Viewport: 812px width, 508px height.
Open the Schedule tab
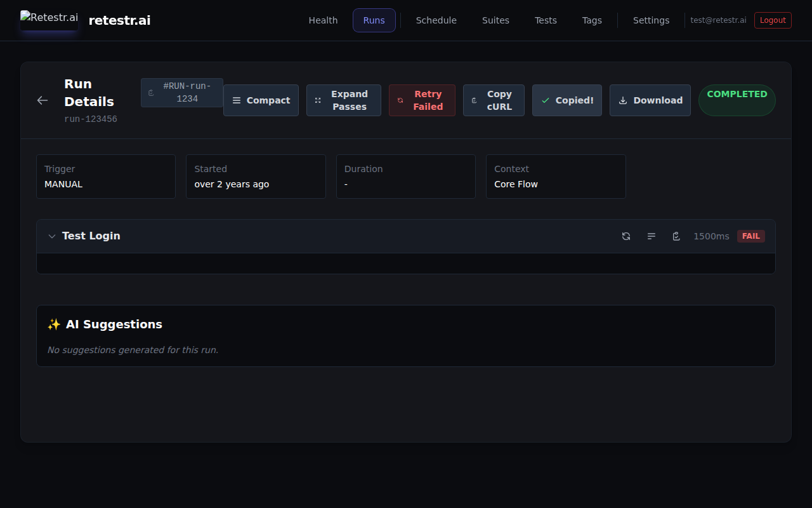click(436, 20)
